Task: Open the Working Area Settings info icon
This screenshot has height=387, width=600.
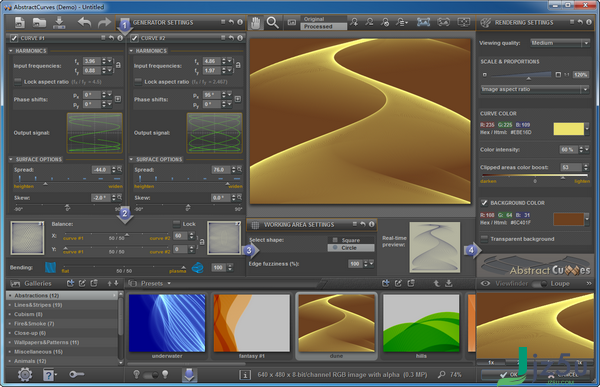Action: click(x=372, y=224)
